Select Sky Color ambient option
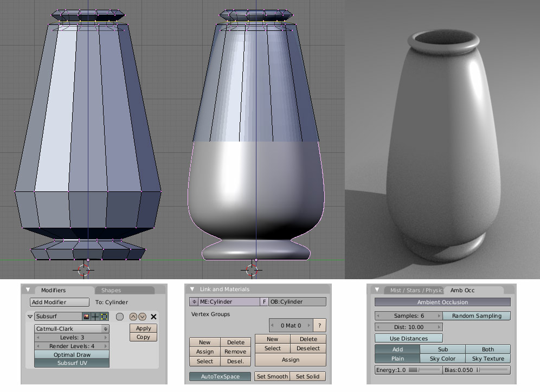Image resolution: width=540 pixels, height=392 pixels. [x=442, y=358]
